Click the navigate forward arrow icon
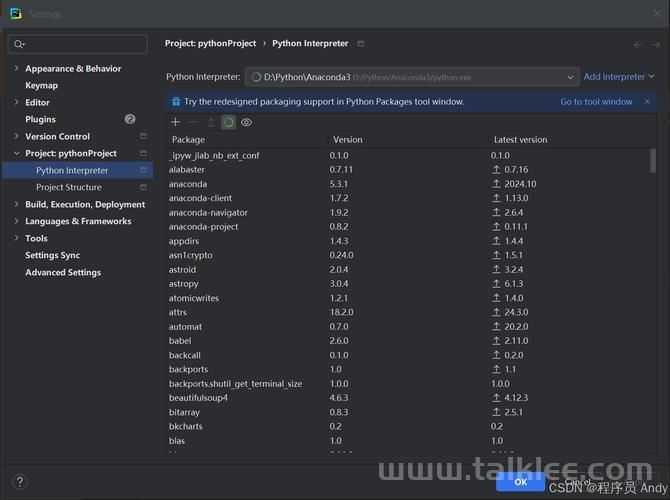670x500 pixels. click(655, 44)
